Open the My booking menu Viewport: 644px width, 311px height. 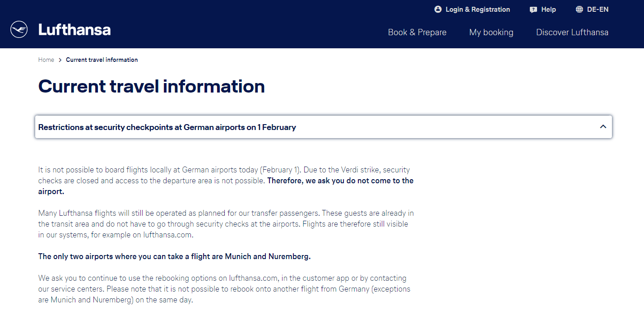coord(491,32)
